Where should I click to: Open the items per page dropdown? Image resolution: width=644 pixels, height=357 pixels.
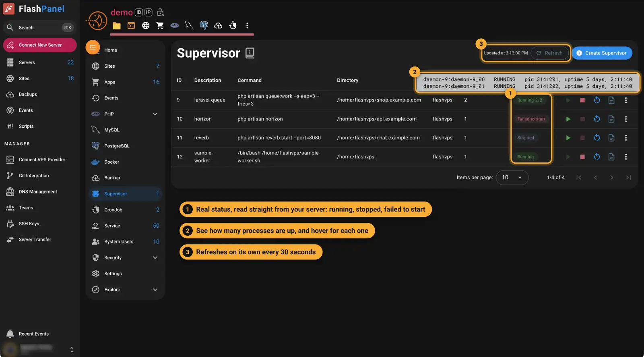512,178
